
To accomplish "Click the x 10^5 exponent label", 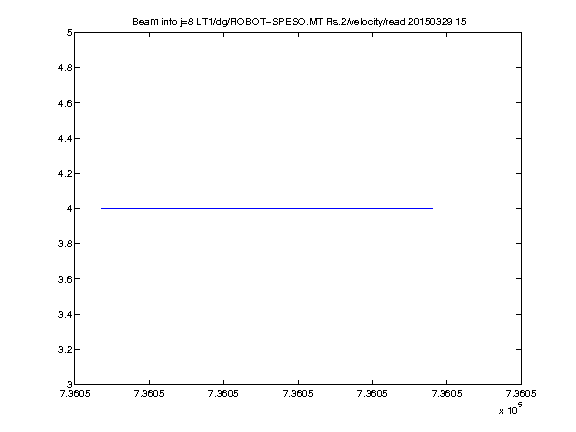I will [x=511, y=409].
